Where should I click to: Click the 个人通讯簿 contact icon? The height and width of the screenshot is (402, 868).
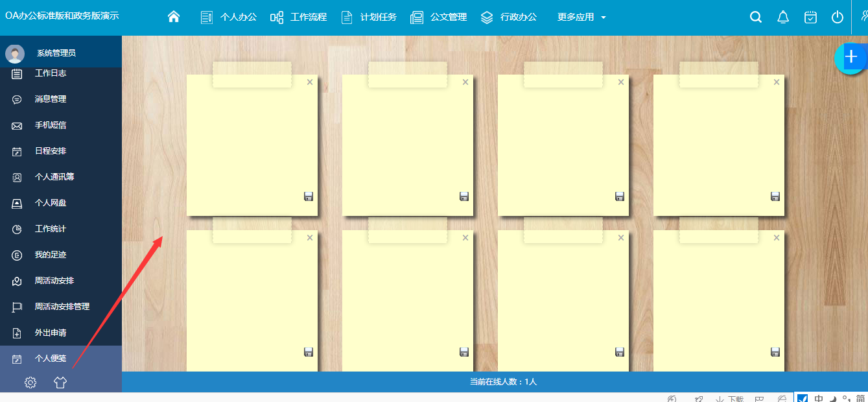tap(17, 177)
